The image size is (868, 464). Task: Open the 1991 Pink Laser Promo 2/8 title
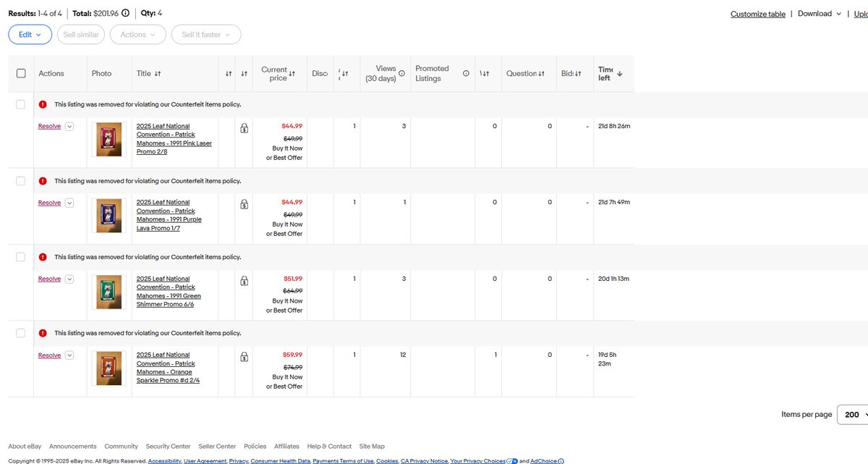[174, 139]
